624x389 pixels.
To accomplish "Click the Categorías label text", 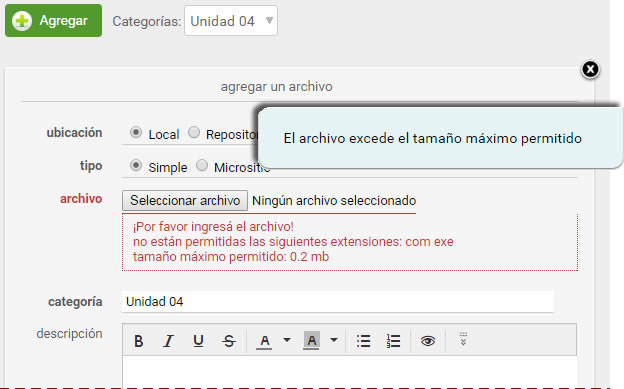I will 146,22.
